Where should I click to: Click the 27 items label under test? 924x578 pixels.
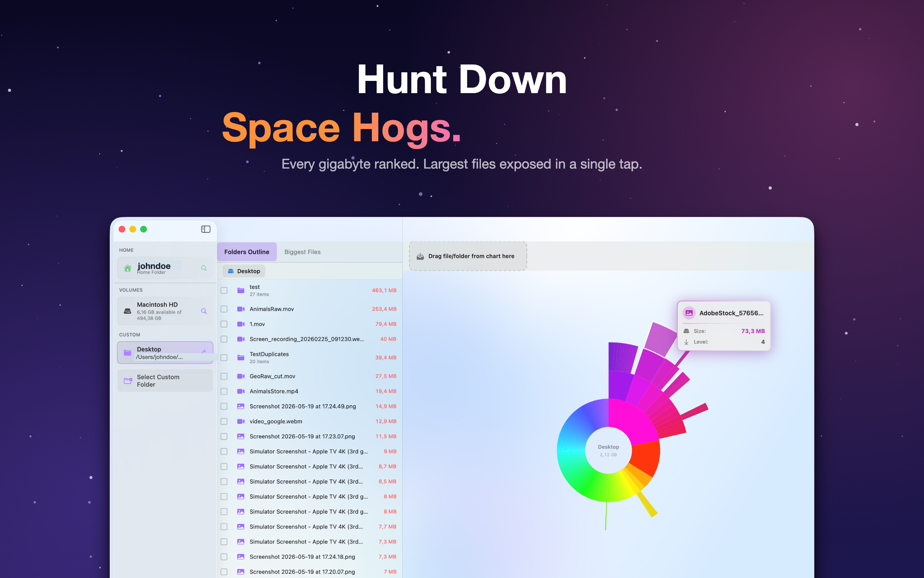click(x=259, y=294)
